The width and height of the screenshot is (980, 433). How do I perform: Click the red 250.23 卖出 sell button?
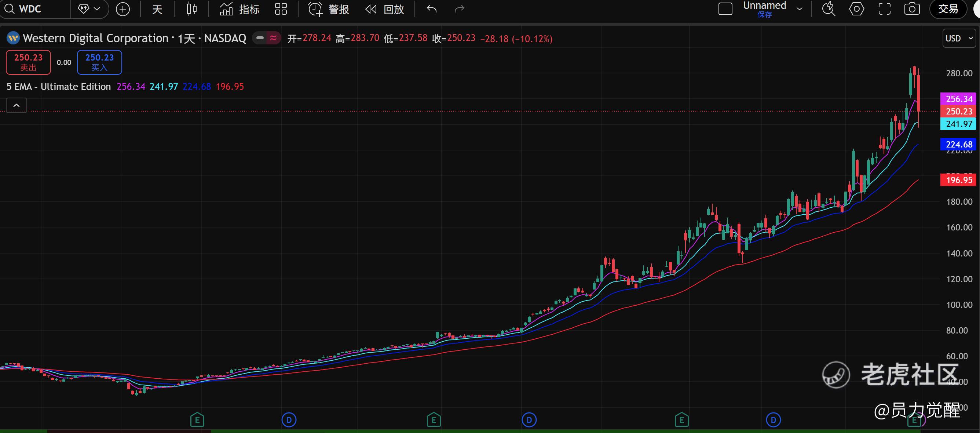(x=29, y=62)
